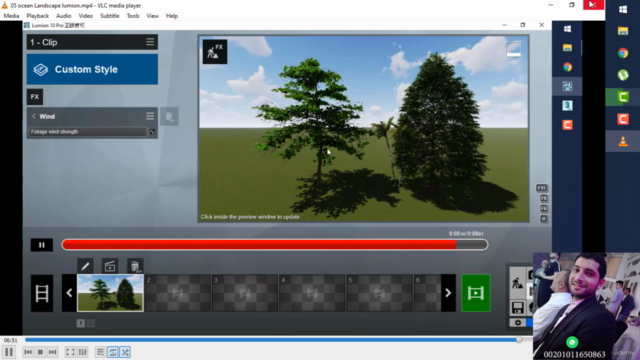Click the U key indicator button
Viewport: 640px width, 360px height.
tap(544, 219)
